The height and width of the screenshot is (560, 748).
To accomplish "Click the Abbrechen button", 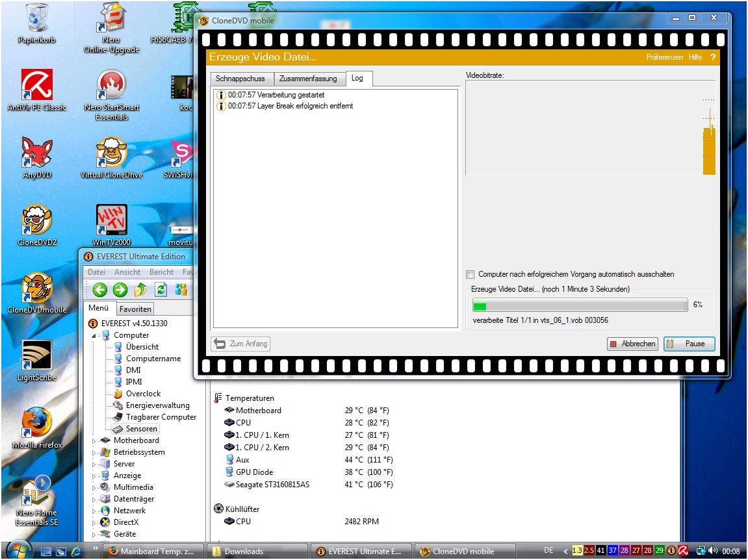I will click(x=632, y=344).
